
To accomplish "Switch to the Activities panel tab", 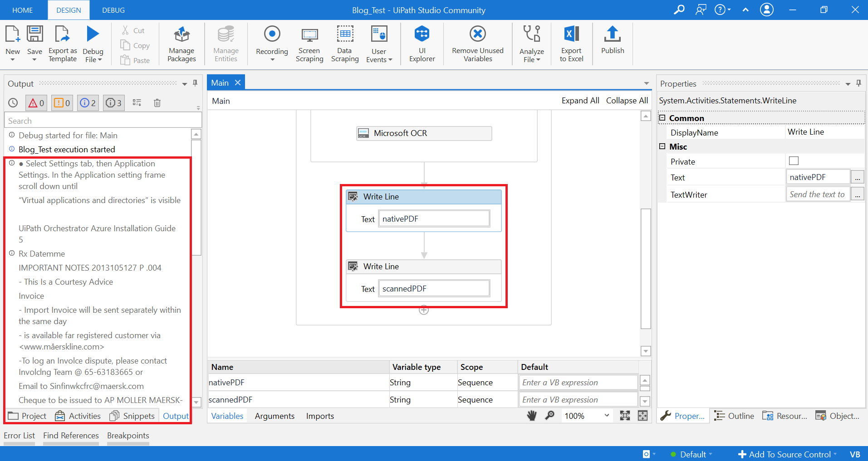I will click(x=78, y=416).
